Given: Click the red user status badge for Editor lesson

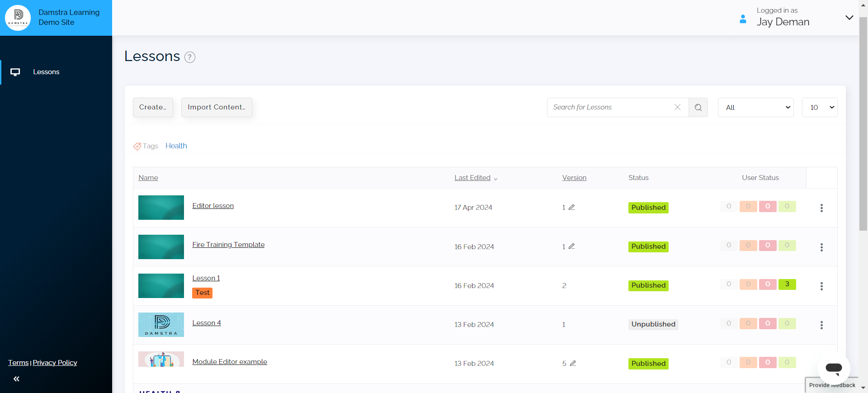Looking at the screenshot, I should click(768, 206).
